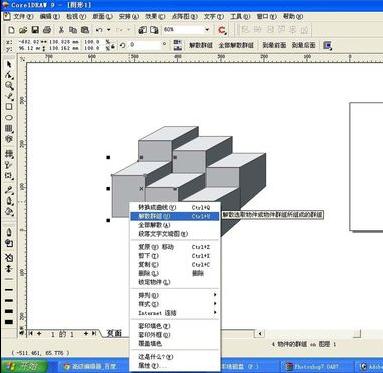Select the Ellipse tool

pos(9,118)
